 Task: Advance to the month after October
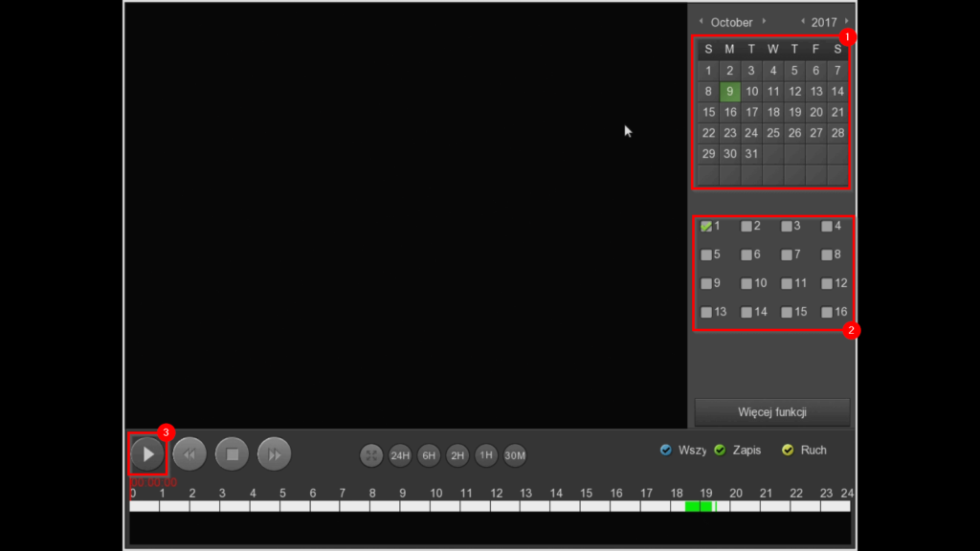pos(764,21)
